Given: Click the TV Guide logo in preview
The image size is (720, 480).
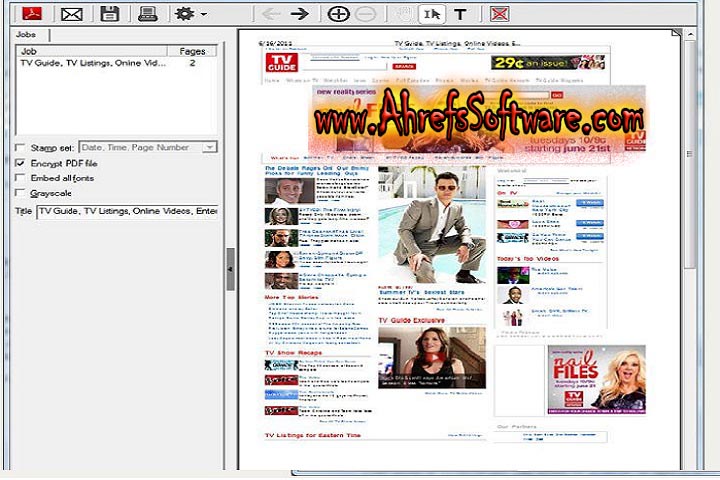Looking at the screenshot, I should [x=281, y=62].
